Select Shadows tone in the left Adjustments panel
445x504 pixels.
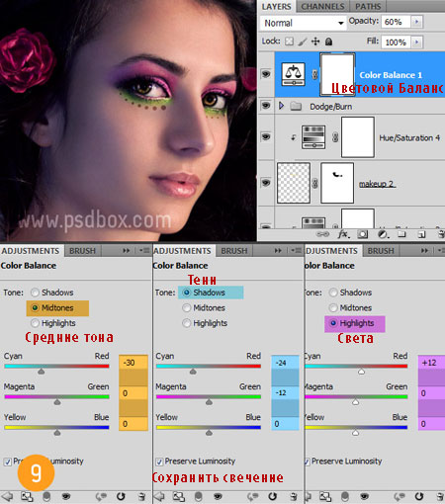tap(35, 293)
